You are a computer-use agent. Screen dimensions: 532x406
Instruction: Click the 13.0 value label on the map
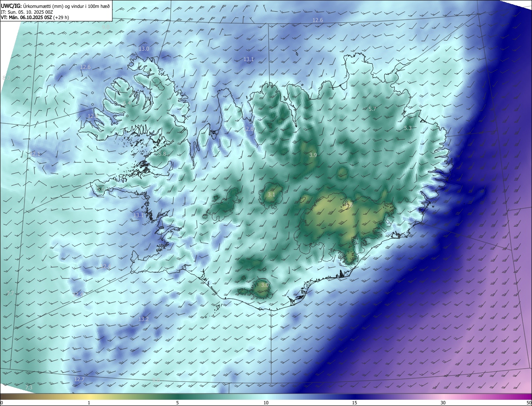point(143,49)
